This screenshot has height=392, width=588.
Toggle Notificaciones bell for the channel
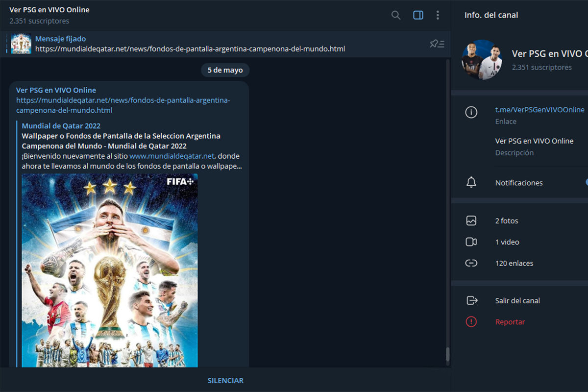tap(471, 182)
